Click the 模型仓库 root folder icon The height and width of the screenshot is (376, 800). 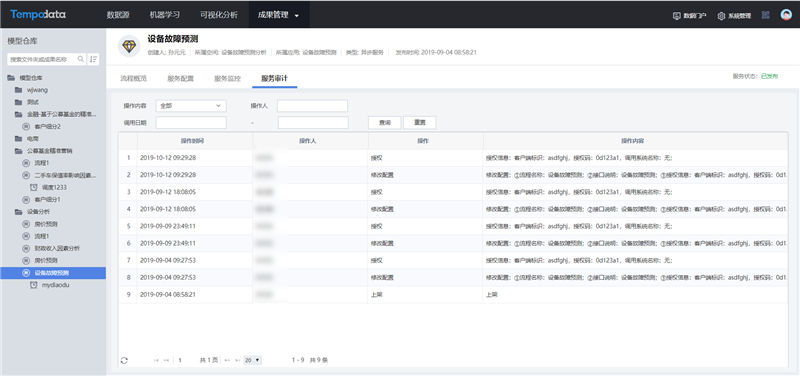tap(11, 78)
